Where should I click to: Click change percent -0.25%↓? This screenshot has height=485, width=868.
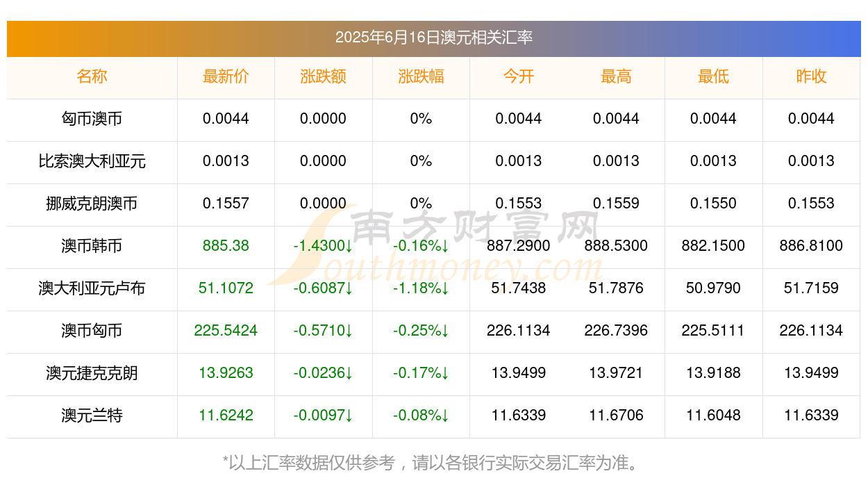[x=421, y=331]
